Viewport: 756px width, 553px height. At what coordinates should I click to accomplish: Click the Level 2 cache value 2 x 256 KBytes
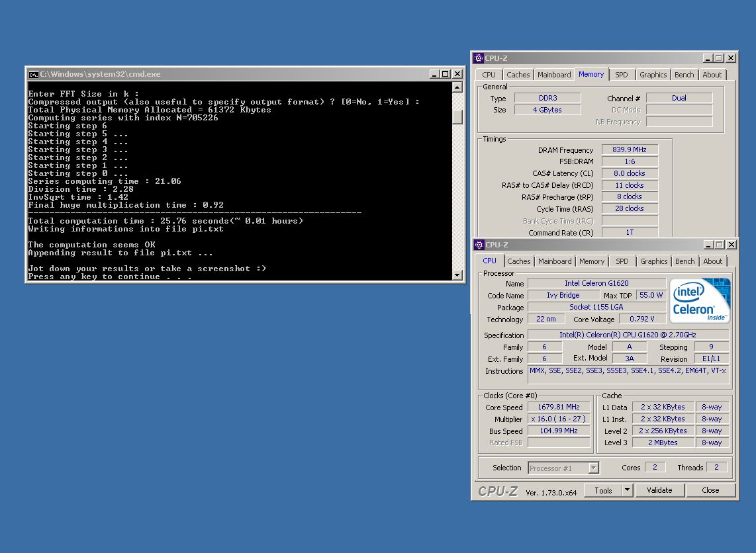click(663, 431)
